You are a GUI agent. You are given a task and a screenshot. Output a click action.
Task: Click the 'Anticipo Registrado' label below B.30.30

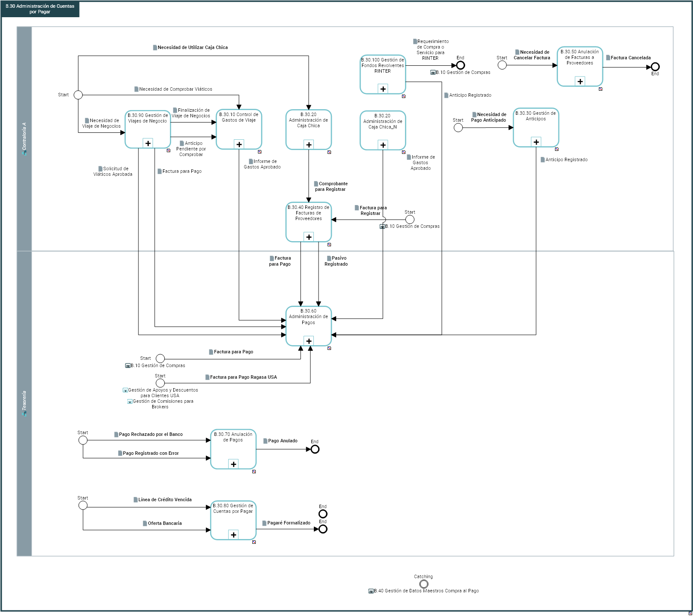[x=564, y=160]
